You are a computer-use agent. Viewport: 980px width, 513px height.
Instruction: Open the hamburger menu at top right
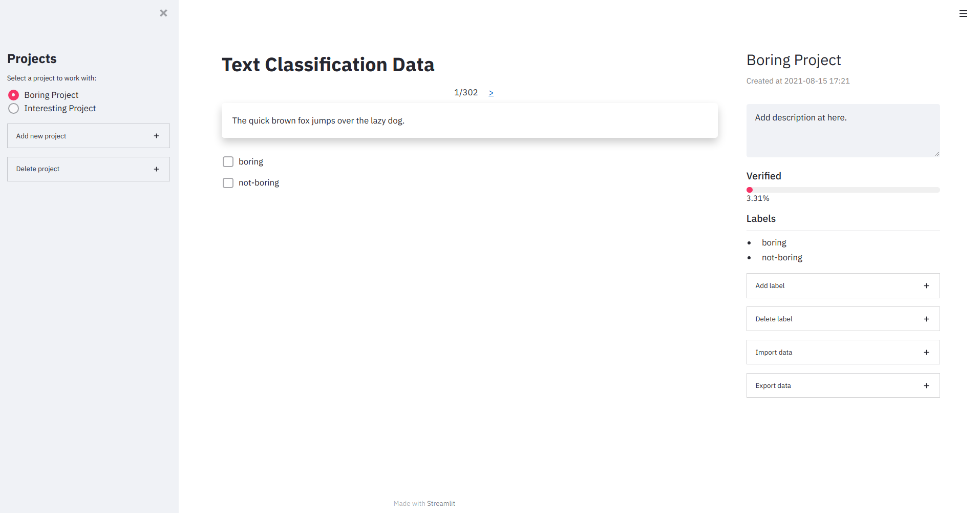point(963,14)
